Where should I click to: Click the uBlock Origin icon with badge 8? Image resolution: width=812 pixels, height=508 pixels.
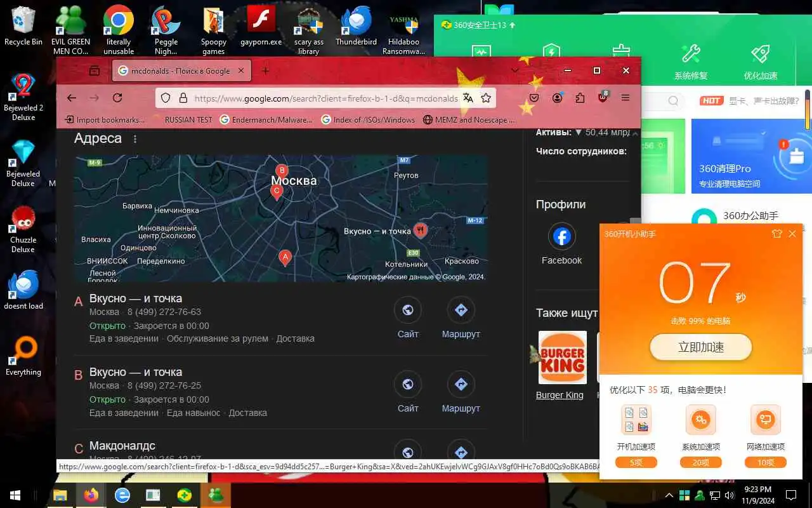click(x=603, y=97)
